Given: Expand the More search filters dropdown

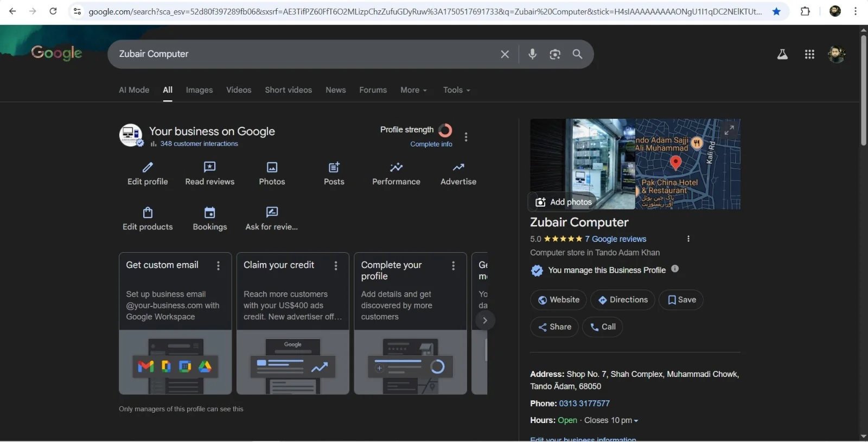Looking at the screenshot, I should coord(413,90).
